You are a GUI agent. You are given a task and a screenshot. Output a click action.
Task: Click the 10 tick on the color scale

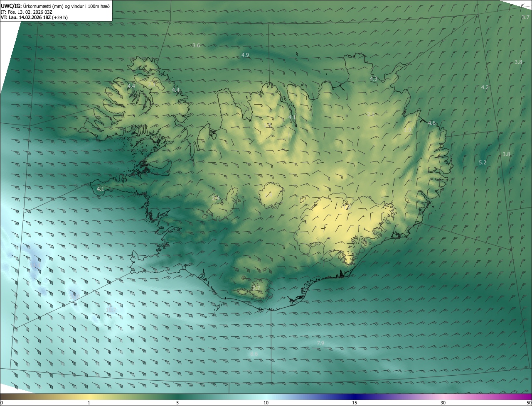266,403
